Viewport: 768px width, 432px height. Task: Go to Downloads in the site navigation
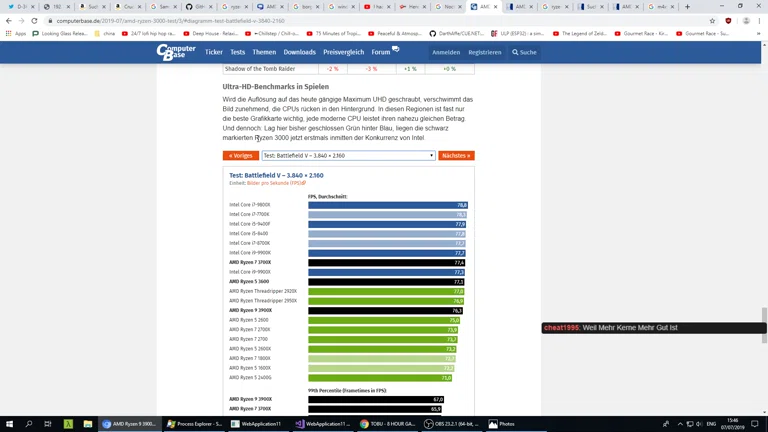pyautogui.click(x=299, y=52)
